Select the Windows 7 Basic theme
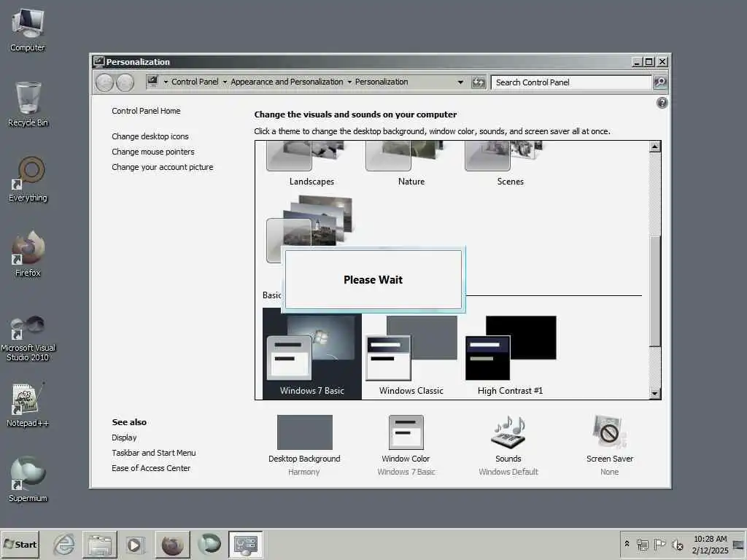This screenshot has width=747, height=560. (311, 354)
